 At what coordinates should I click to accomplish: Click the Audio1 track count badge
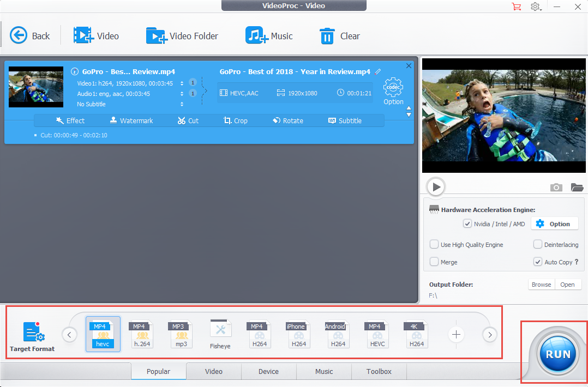pyautogui.click(x=193, y=93)
